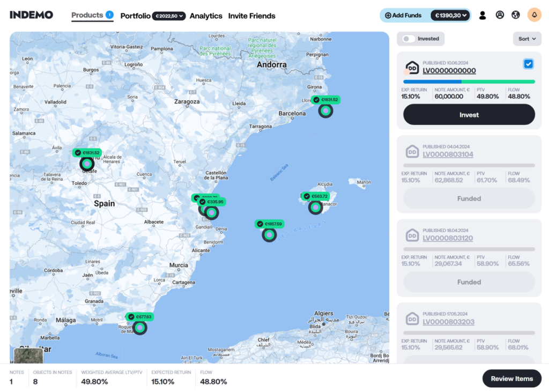549x392 pixels.
Task: Click the Review Items button
Action: (x=511, y=379)
